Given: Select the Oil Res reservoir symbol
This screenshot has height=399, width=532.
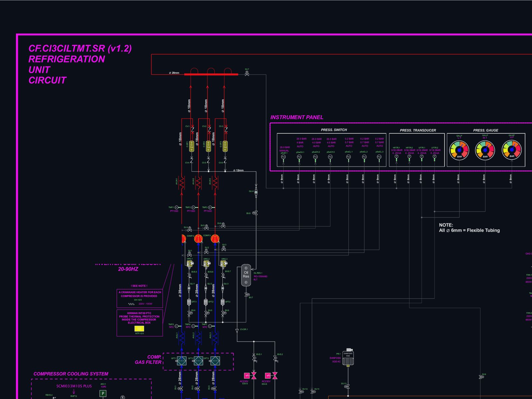Looking at the screenshot, I should click(246, 275).
